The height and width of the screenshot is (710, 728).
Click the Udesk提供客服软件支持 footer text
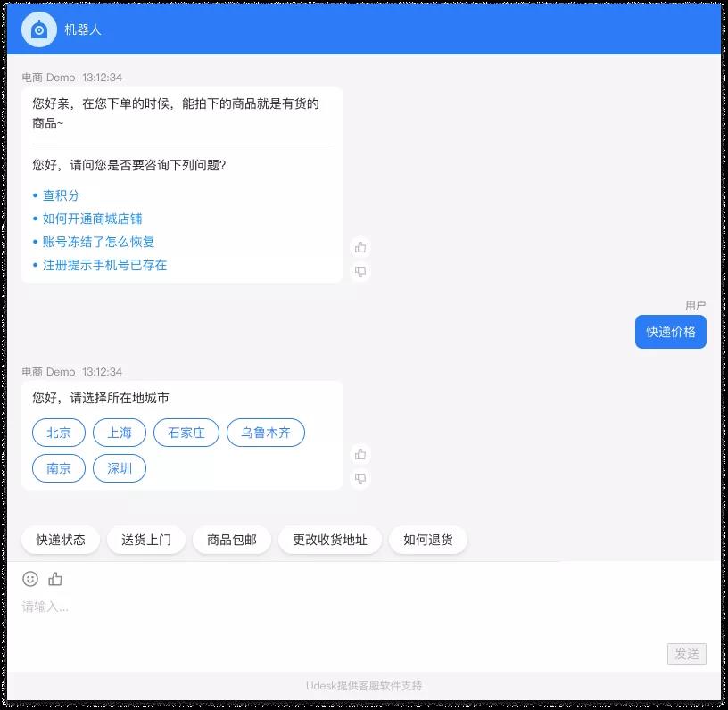[x=364, y=685]
